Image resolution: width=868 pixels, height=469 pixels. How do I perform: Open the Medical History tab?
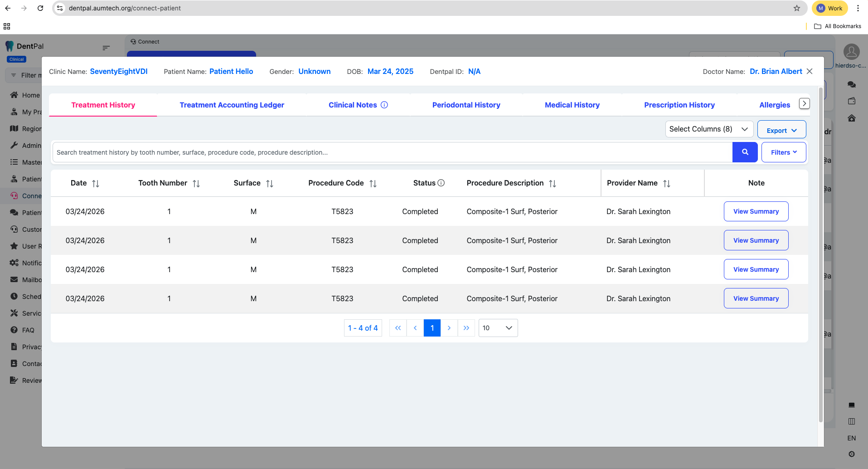coord(572,105)
